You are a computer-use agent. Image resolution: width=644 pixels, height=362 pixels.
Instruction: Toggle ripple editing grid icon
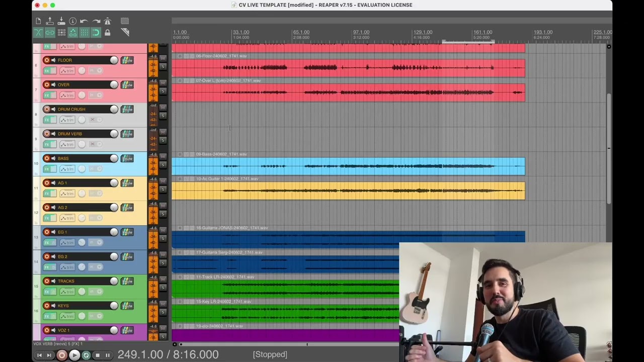coord(61,33)
